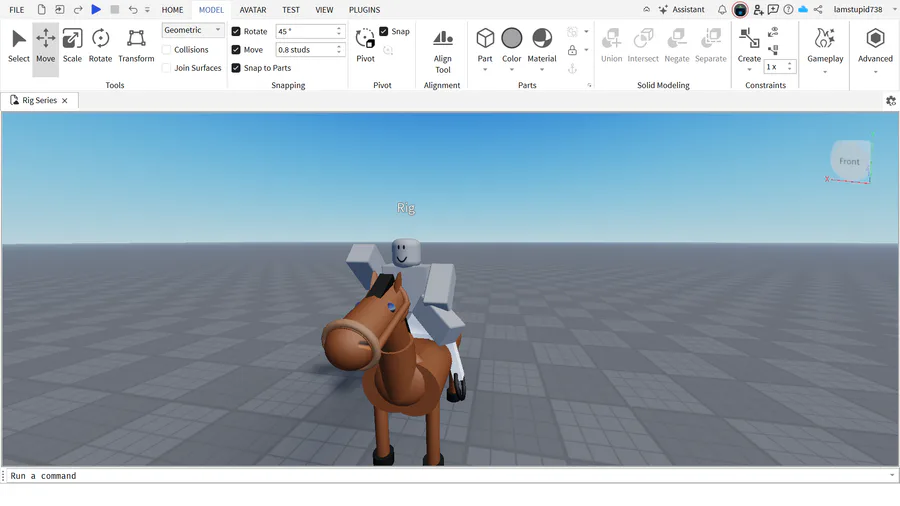Click the blue cloud save icon
900x506 pixels.
click(803, 10)
